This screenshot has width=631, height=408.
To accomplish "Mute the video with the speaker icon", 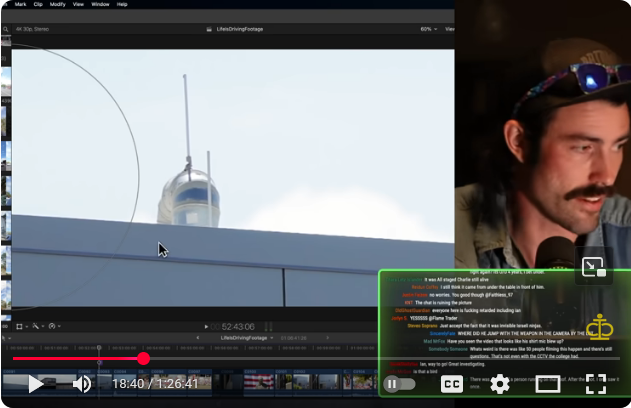I will pos(82,383).
